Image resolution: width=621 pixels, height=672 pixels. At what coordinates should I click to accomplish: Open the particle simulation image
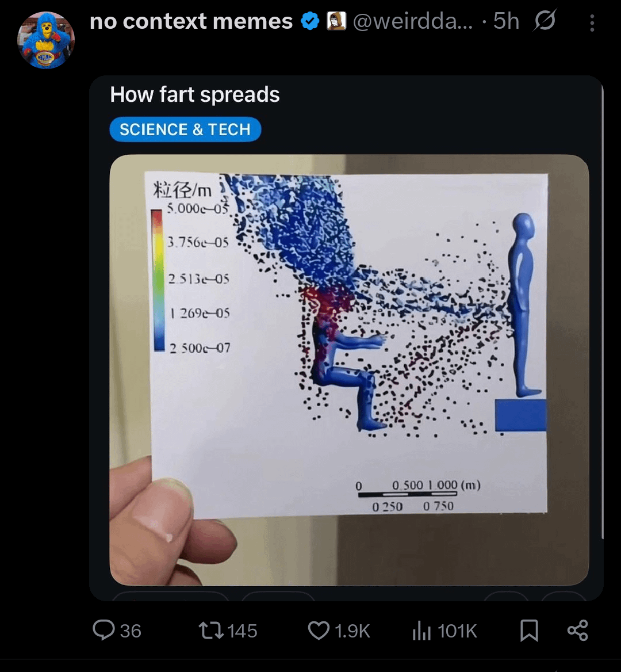click(349, 370)
